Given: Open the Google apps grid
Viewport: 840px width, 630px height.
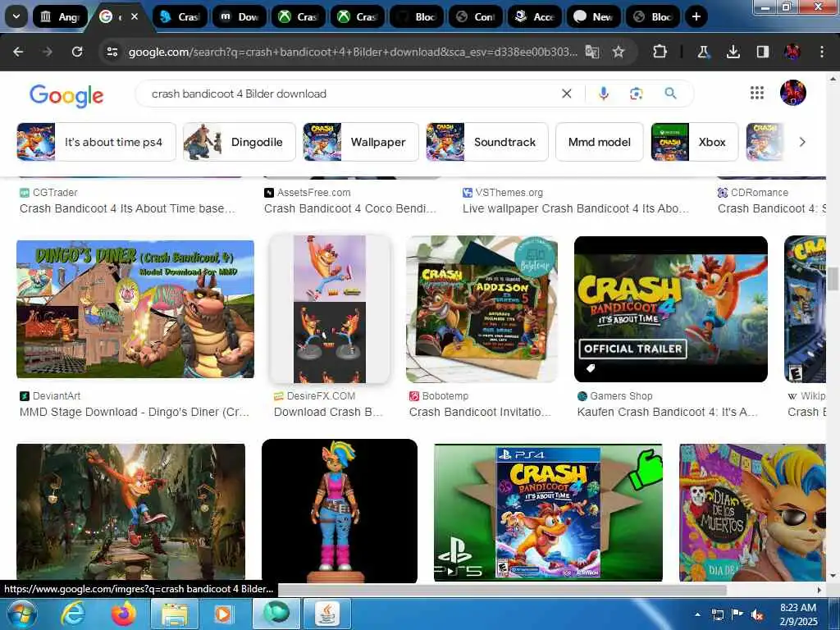Looking at the screenshot, I should [x=757, y=94].
